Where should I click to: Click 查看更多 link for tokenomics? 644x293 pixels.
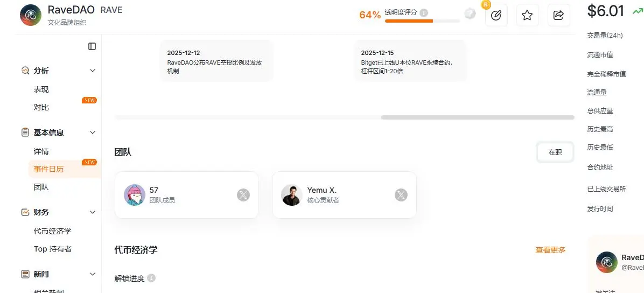pyautogui.click(x=550, y=250)
